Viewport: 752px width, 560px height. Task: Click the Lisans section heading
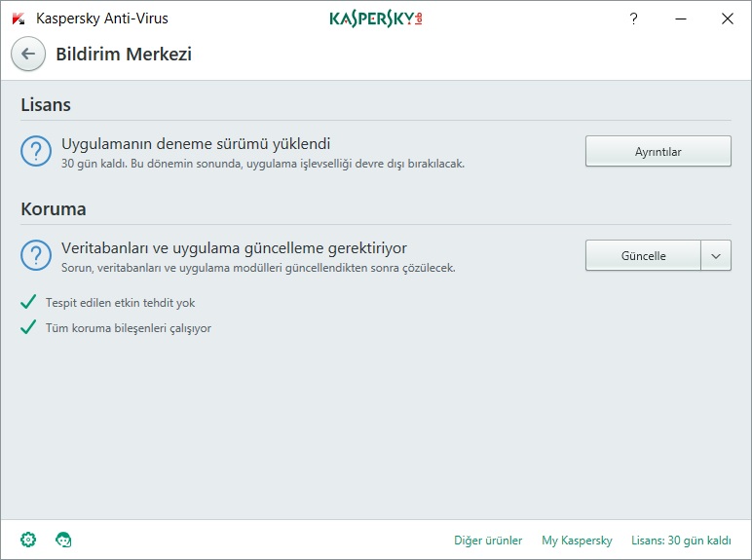coord(46,104)
